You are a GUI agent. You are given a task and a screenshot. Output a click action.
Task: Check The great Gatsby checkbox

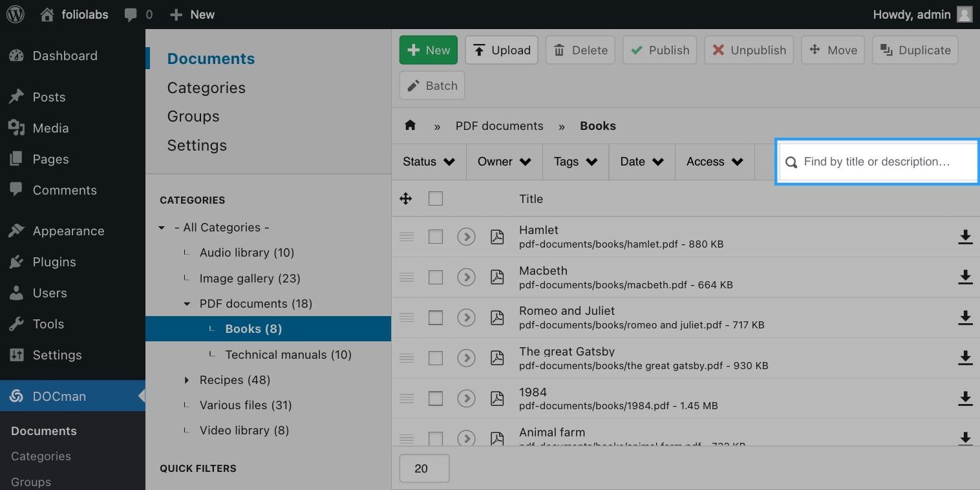[x=436, y=357]
